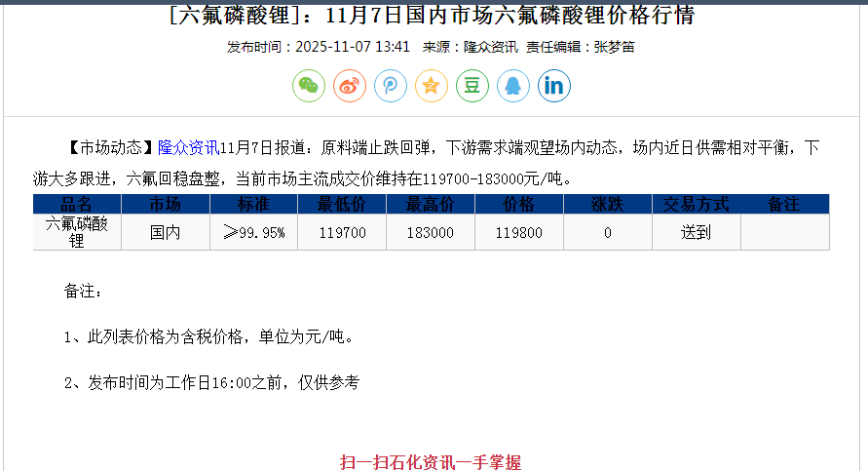868x471 pixels.
Task: Click editor name 张梦笛
Action: [x=614, y=47]
